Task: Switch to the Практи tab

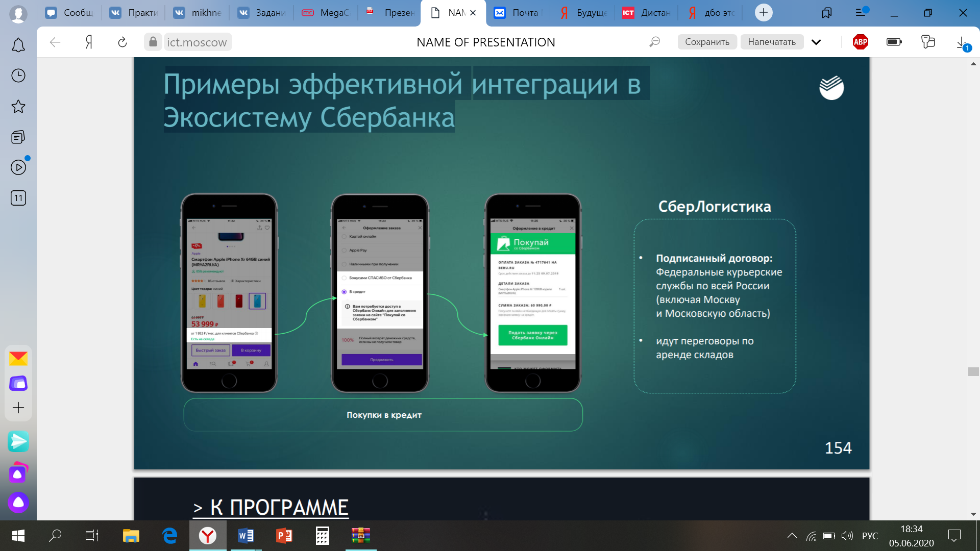Action: (x=134, y=13)
